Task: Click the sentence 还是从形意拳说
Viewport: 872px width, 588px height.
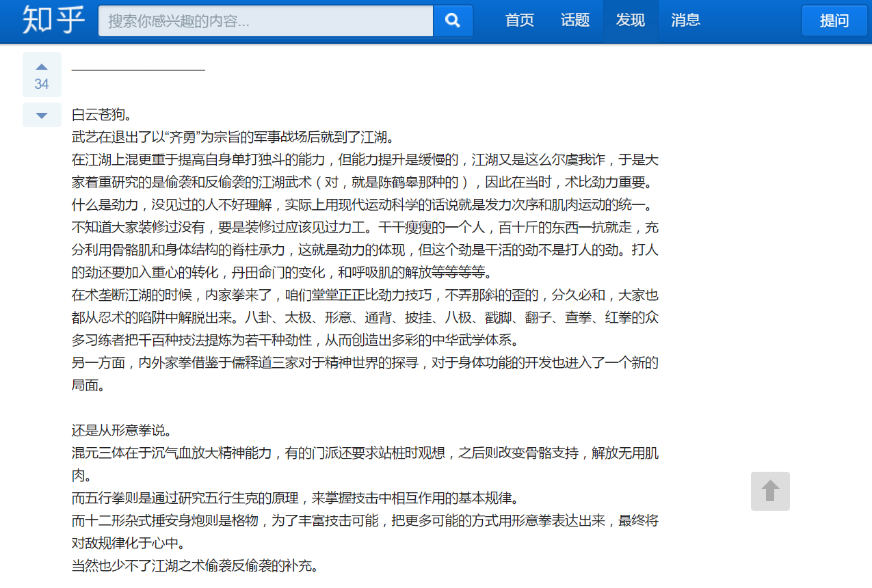Action: click(121, 430)
